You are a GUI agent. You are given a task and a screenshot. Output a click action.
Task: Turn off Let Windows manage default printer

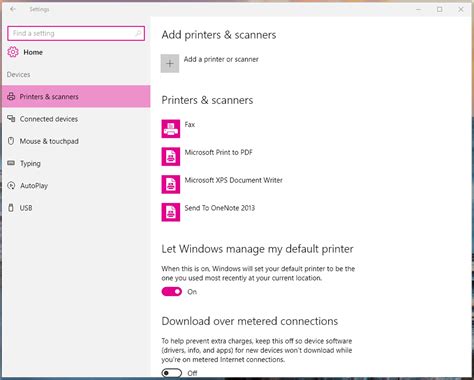(x=172, y=292)
